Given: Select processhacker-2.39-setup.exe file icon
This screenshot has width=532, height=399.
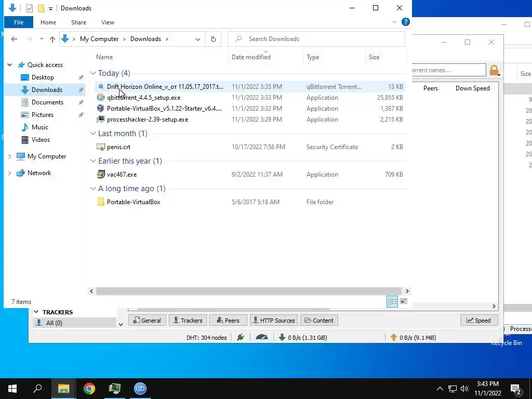Looking at the screenshot, I should tap(100, 119).
